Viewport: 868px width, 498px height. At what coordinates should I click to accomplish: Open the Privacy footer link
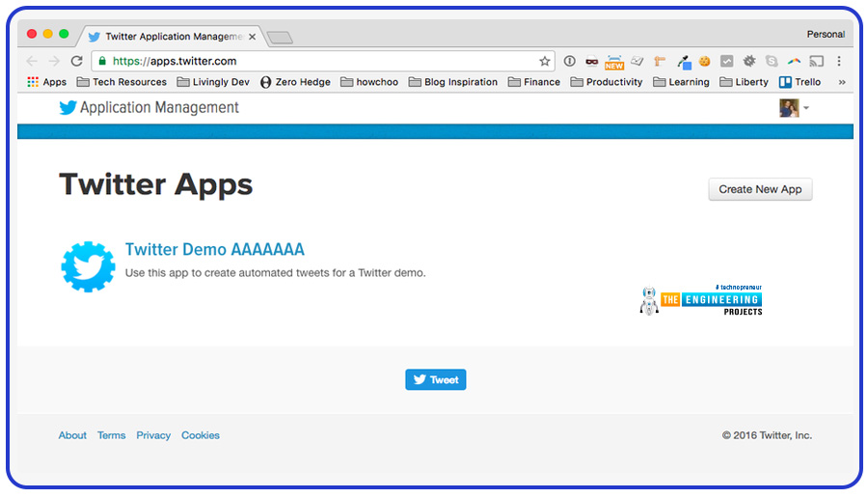click(153, 435)
